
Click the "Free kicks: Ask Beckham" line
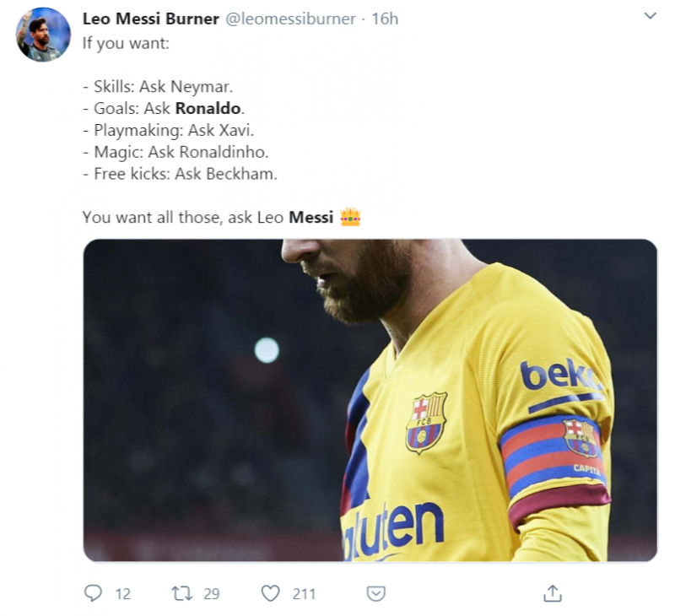180,174
